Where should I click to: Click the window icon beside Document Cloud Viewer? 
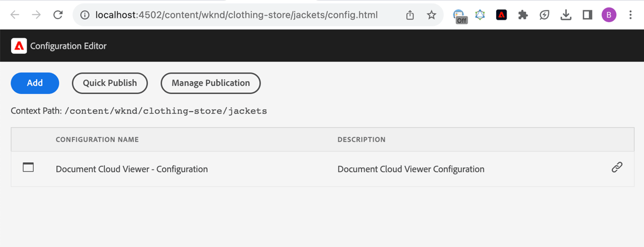click(x=28, y=168)
